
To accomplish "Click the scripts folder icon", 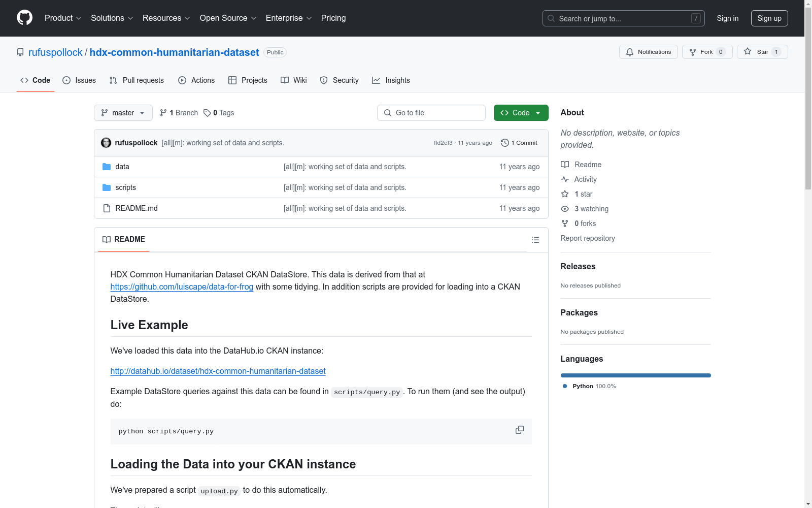I will click(x=107, y=187).
